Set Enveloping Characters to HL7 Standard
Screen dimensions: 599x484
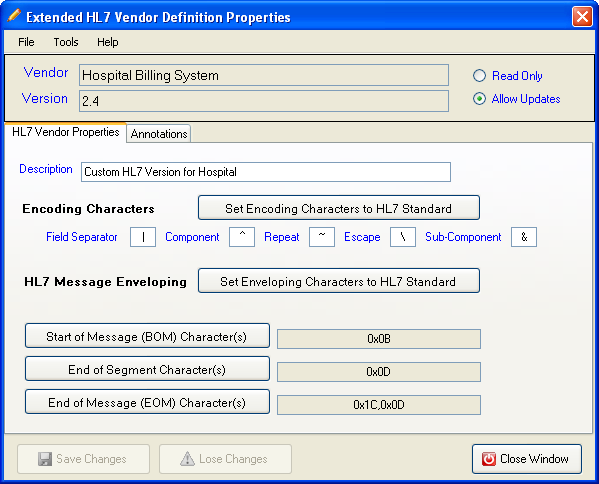coord(338,281)
